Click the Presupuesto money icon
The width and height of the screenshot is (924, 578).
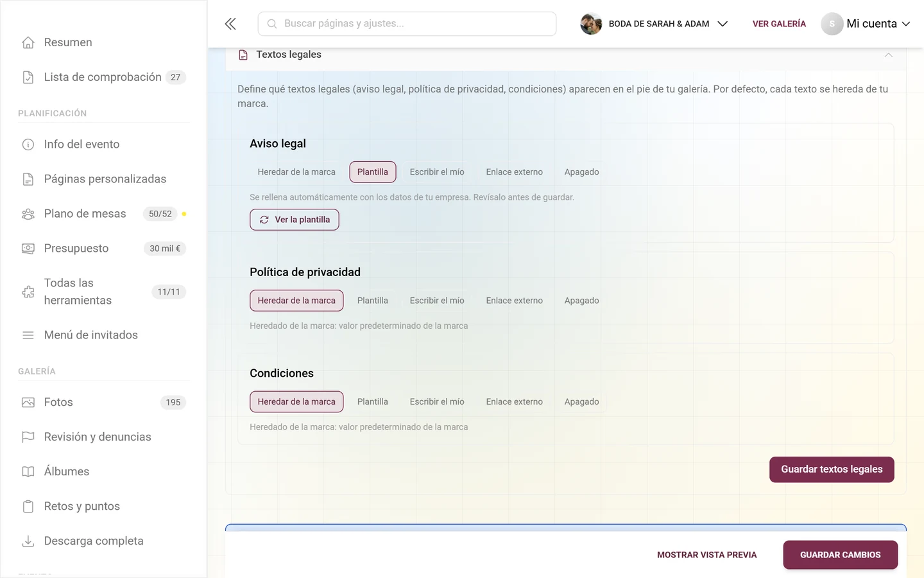(x=28, y=249)
